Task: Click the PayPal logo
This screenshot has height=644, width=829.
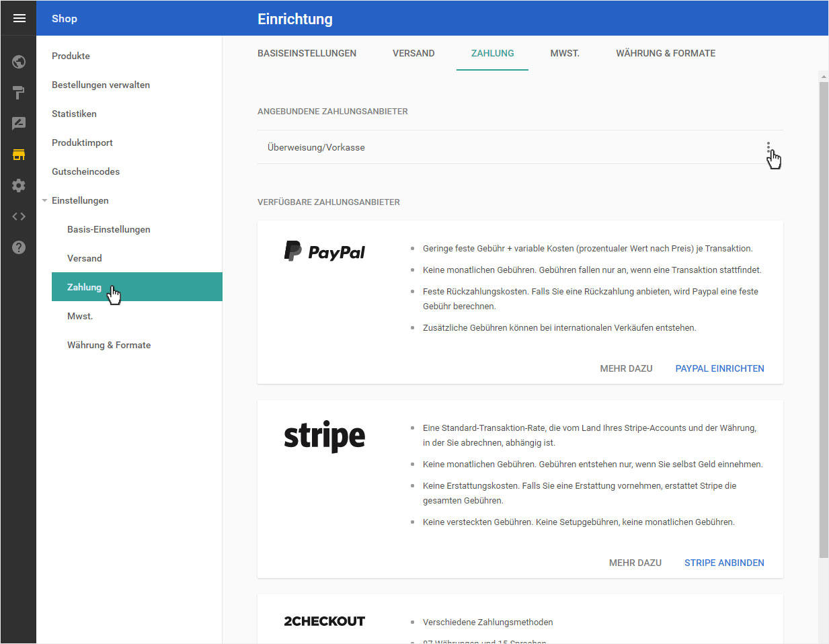Action: click(325, 251)
